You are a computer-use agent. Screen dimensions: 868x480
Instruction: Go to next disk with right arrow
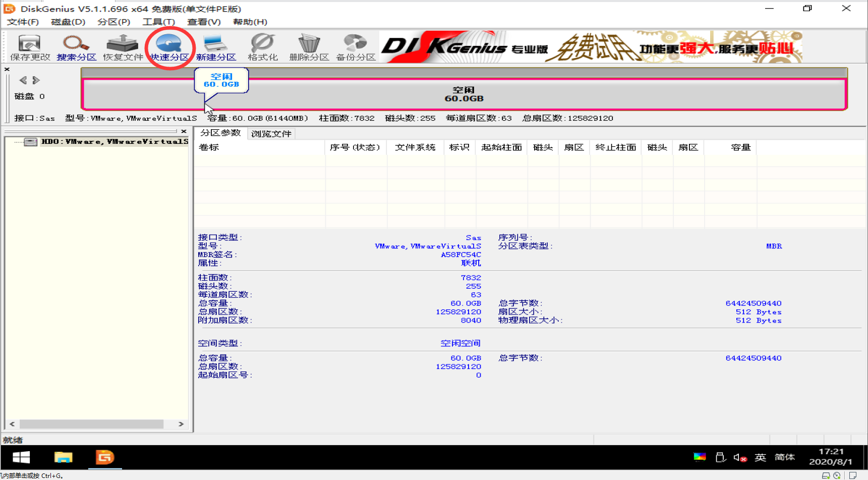tap(36, 80)
